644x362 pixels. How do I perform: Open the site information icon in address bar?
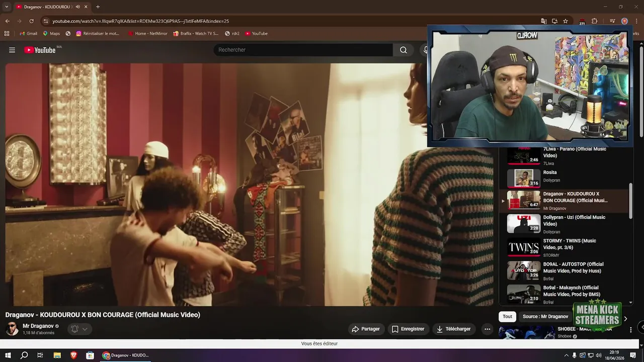[x=46, y=21]
